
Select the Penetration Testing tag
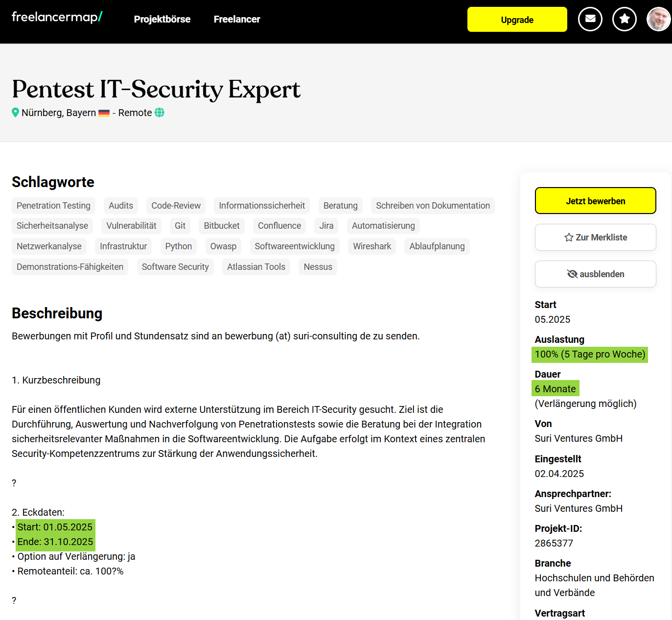click(x=53, y=206)
